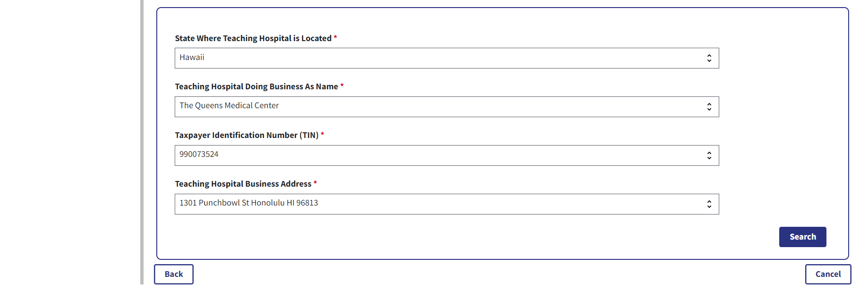
Task: Click the red asterisk beside the TIN label
Action: (323, 134)
